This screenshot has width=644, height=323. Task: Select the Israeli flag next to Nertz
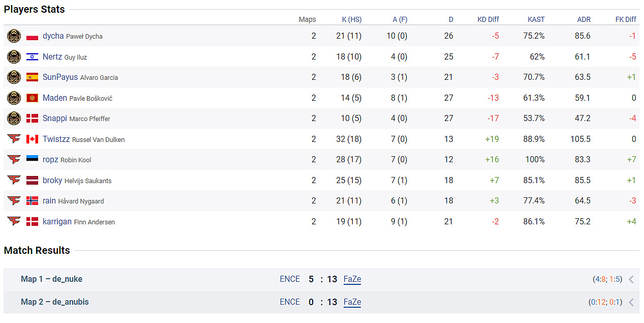point(32,56)
